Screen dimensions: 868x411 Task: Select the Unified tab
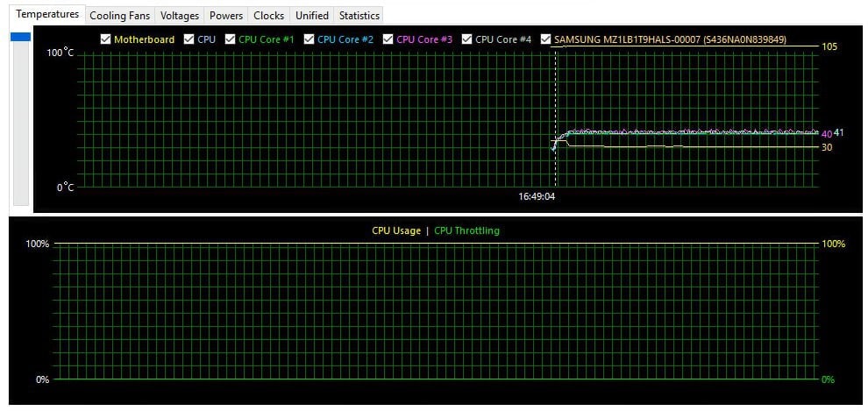coord(311,16)
